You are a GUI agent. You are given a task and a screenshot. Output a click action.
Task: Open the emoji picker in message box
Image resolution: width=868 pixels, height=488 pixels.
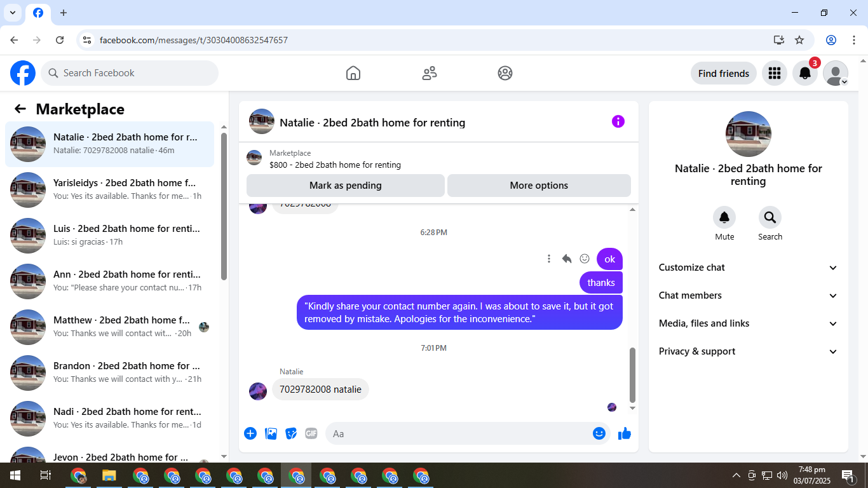599,433
